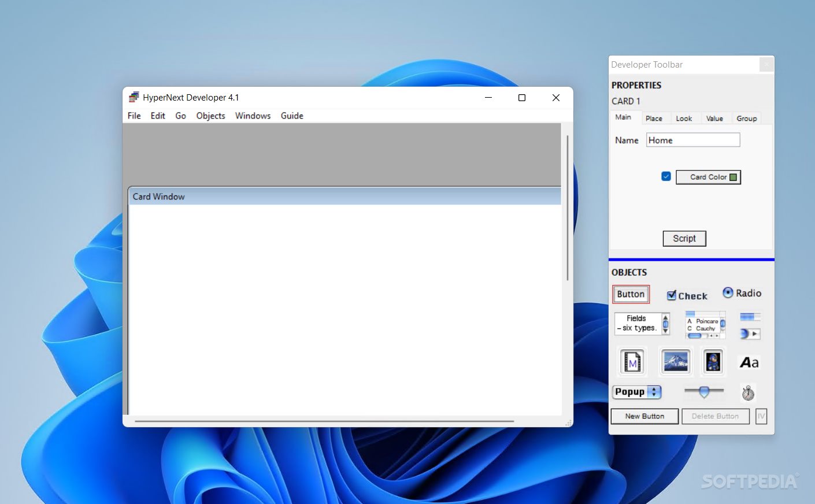The height and width of the screenshot is (504, 815).
Task: Maximize the HyperNext Developer window
Action: click(522, 98)
